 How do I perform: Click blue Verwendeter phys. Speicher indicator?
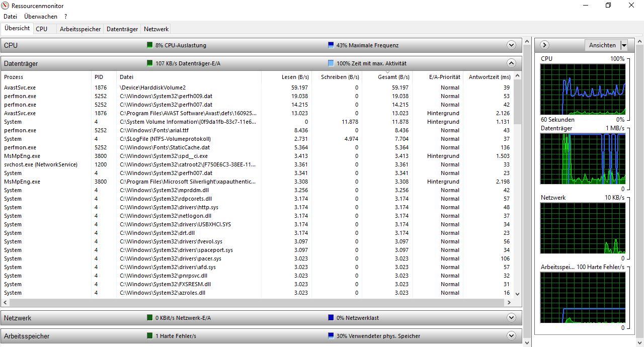[331, 336]
